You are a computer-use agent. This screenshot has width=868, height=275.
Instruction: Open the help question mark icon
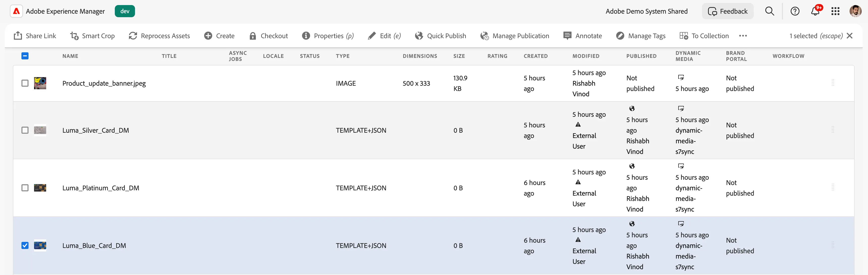tap(795, 11)
